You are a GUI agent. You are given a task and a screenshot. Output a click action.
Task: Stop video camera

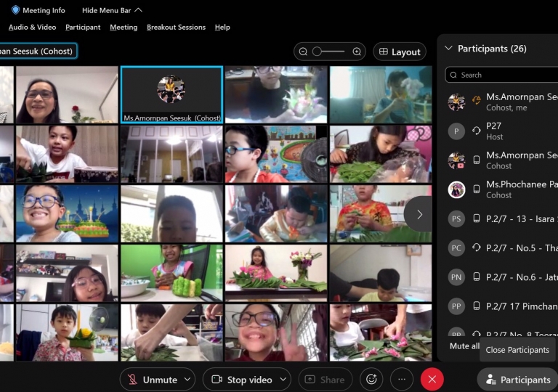coord(242,380)
